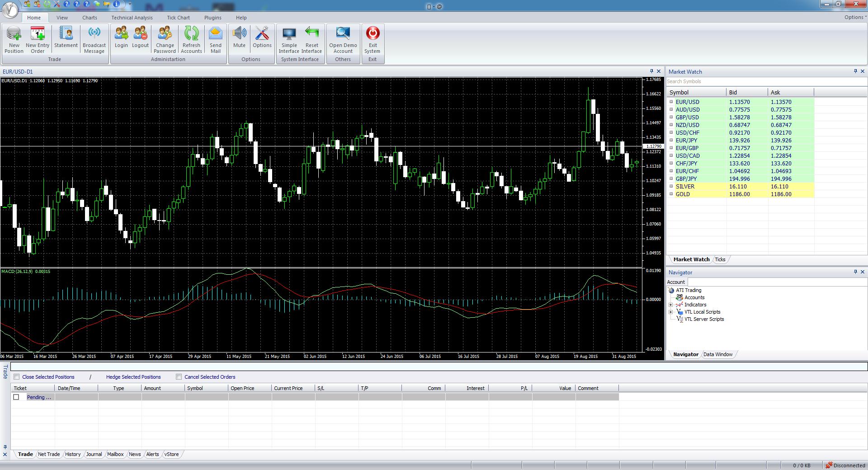The height and width of the screenshot is (470, 868).
Task: Switch to Simple Interface
Action: [289, 40]
